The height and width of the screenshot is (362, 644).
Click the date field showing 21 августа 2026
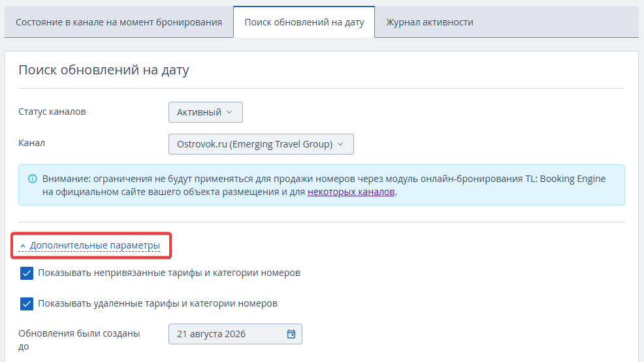[235, 334]
